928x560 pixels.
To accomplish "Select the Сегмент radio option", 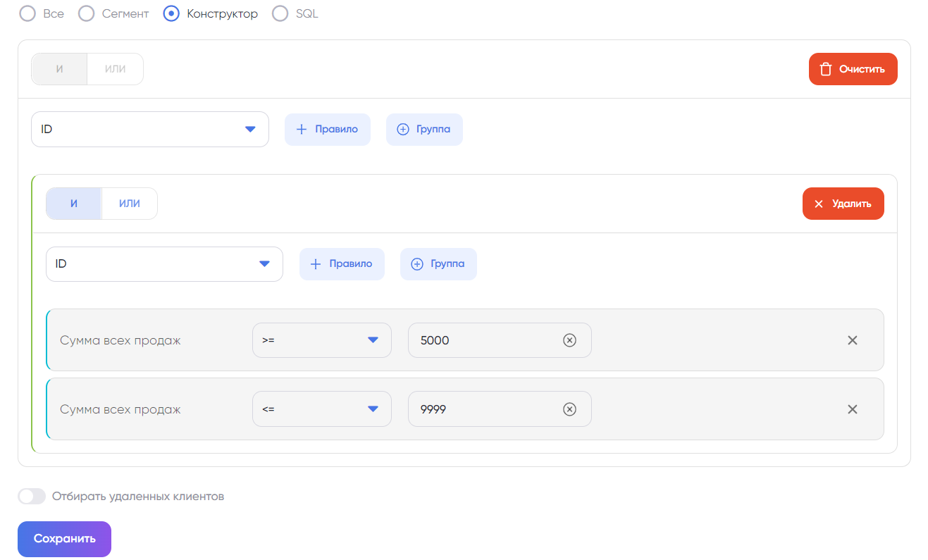I will pyautogui.click(x=87, y=13).
